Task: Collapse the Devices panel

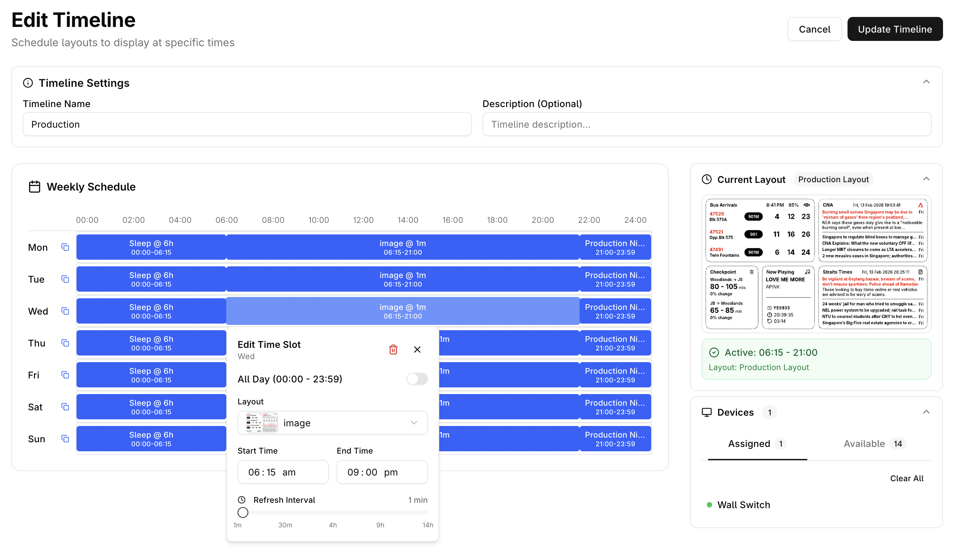Action: coord(926,412)
